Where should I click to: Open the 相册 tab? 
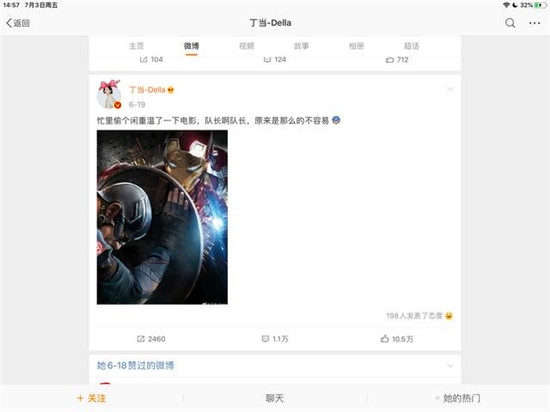(356, 46)
